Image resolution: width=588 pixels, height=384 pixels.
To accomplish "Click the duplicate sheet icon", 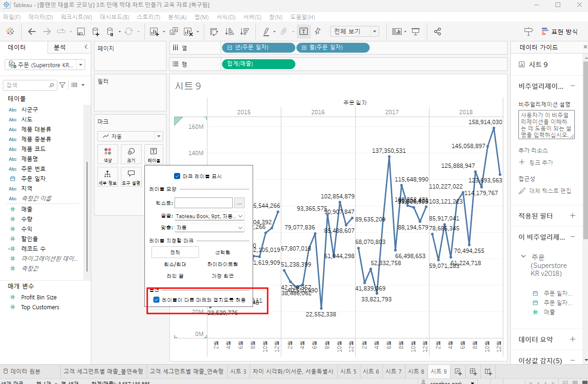I will 174,31.
